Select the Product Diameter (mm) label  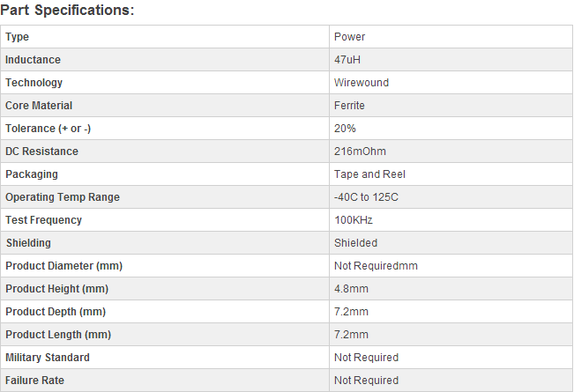tap(63, 266)
